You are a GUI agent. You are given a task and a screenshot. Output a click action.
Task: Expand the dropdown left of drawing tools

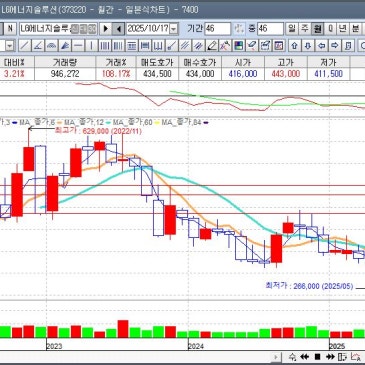[x=10, y=45]
